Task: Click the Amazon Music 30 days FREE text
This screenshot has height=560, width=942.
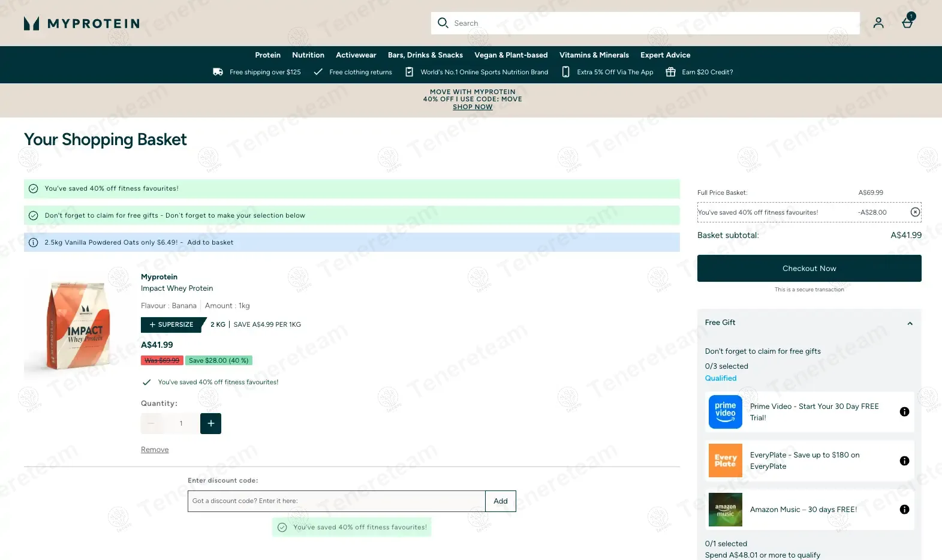Action: [803, 510]
